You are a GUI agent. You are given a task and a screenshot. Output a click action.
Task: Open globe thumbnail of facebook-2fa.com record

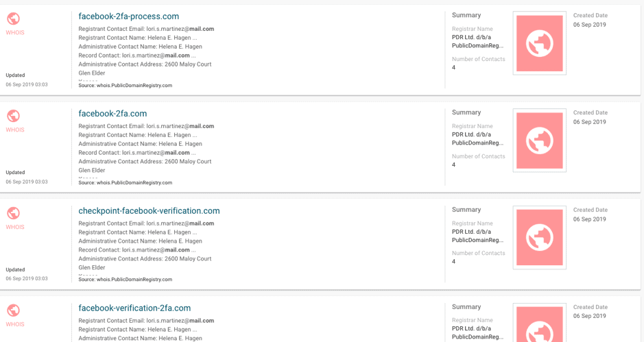pyautogui.click(x=540, y=141)
